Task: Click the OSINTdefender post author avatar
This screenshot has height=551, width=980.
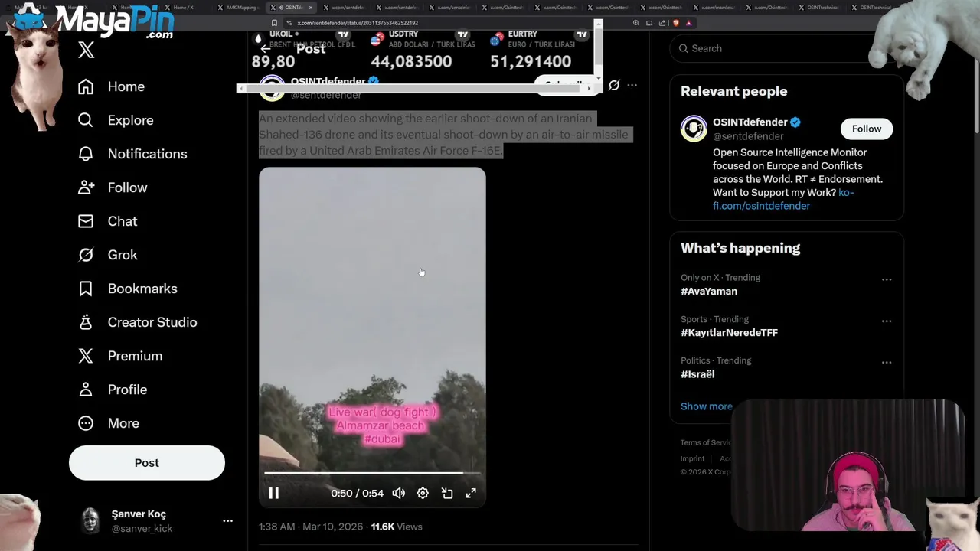Action: pos(272,88)
